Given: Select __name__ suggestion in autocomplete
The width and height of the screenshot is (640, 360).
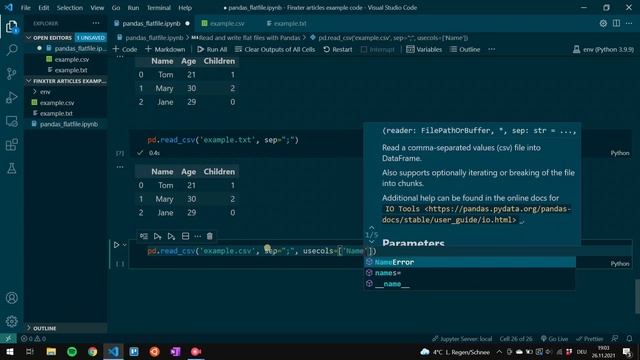Looking at the screenshot, I should pyautogui.click(x=470, y=284).
